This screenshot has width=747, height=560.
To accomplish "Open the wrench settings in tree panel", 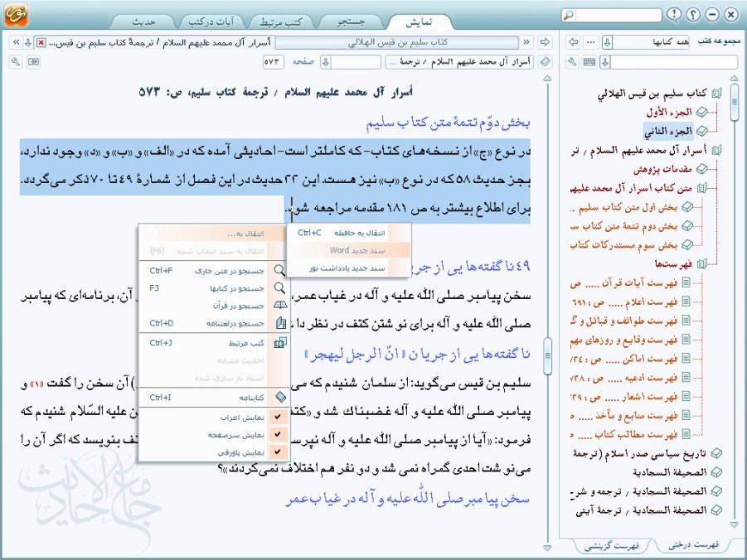I will pyautogui.click(x=573, y=62).
